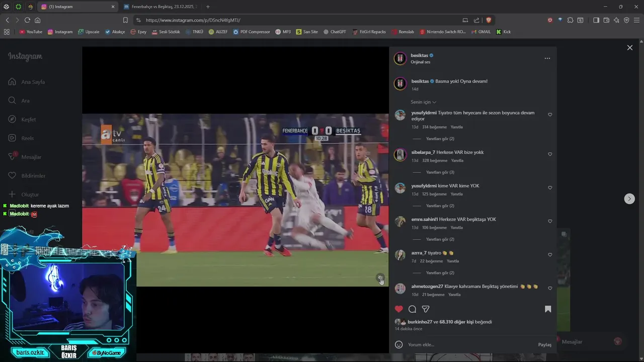
Task: Open Ana Sayfa in Instagram sidebar
Action: 27,82
